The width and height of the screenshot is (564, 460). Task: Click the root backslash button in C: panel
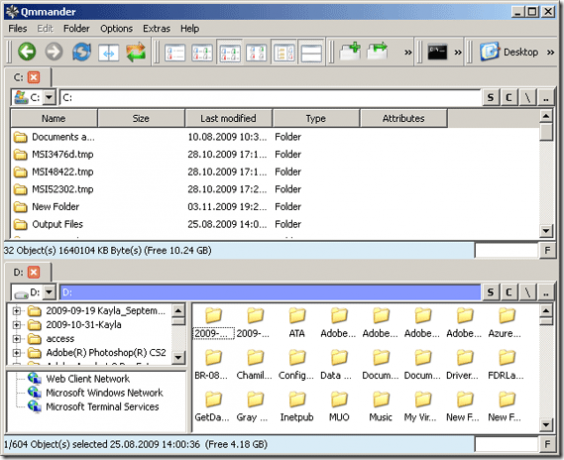528,97
